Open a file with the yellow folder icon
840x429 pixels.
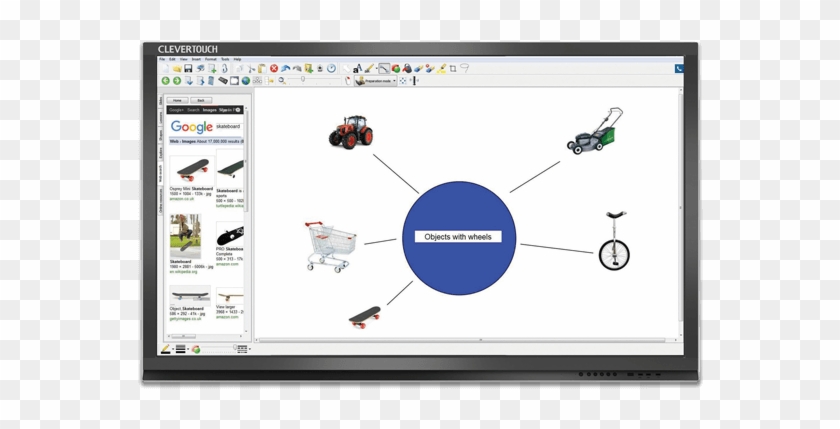(x=177, y=69)
